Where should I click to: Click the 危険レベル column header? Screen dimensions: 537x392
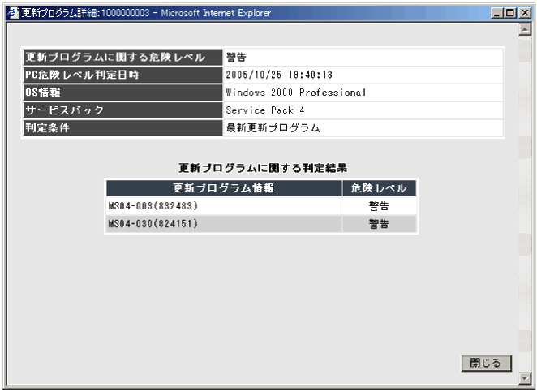[x=379, y=188]
